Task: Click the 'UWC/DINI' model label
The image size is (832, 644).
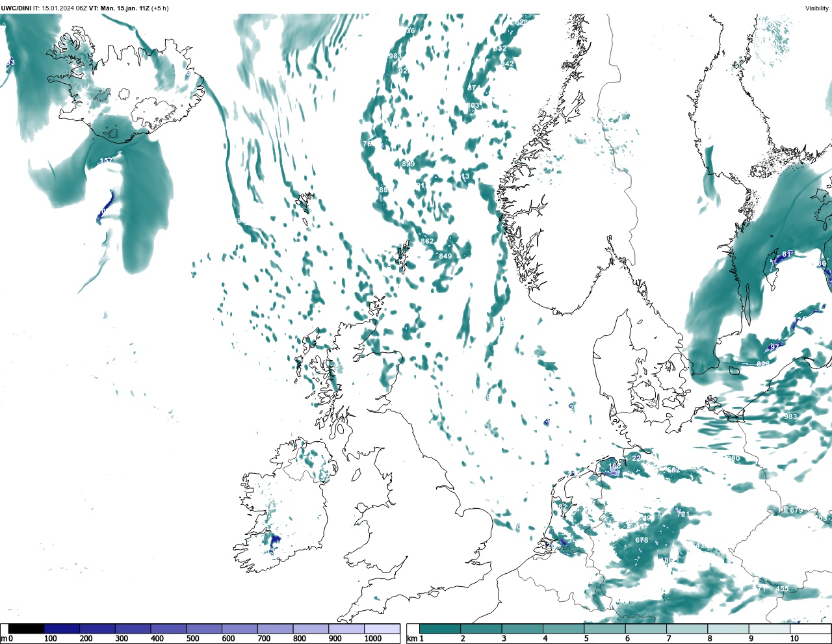Action: tap(16, 8)
